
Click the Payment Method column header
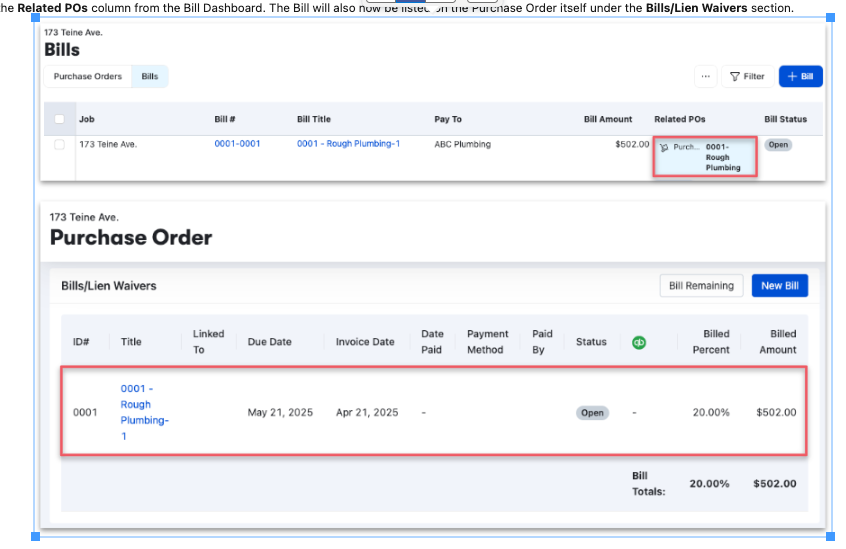(487, 342)
